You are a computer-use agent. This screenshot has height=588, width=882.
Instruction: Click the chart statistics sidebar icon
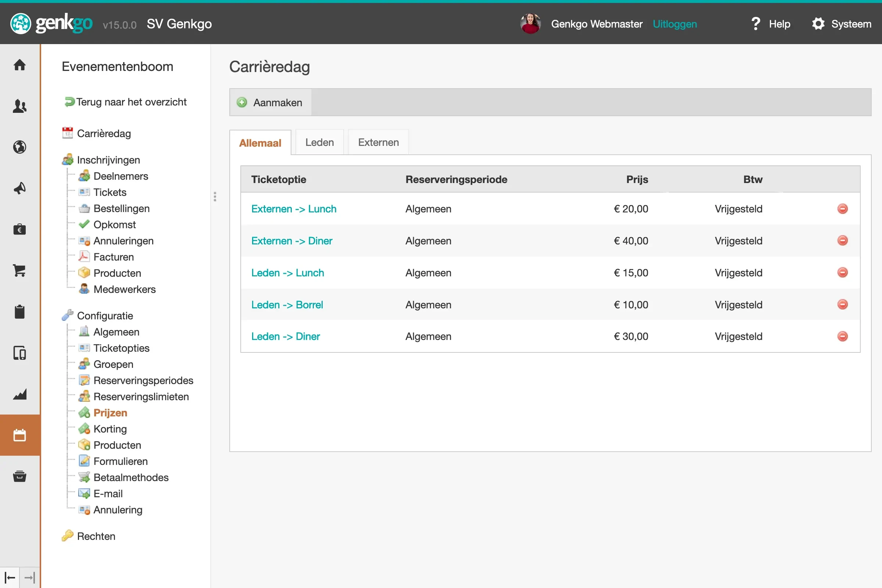click(19, 394)
